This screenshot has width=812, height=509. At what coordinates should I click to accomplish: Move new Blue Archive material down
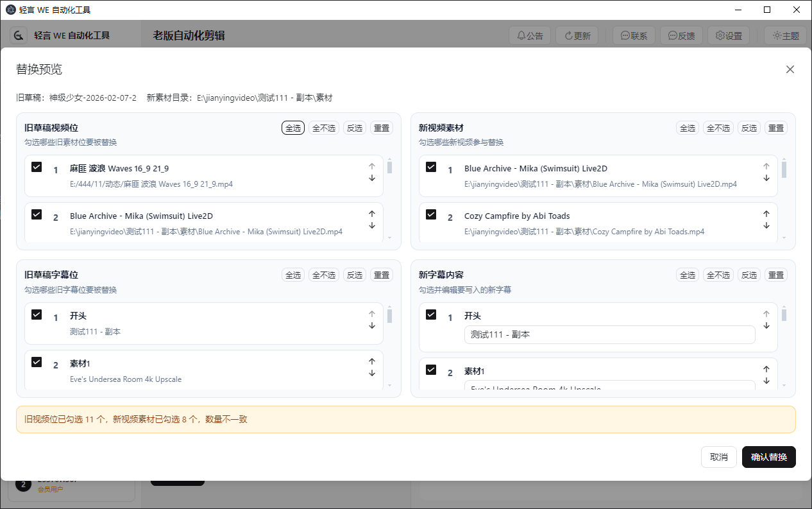coord(766,178)
